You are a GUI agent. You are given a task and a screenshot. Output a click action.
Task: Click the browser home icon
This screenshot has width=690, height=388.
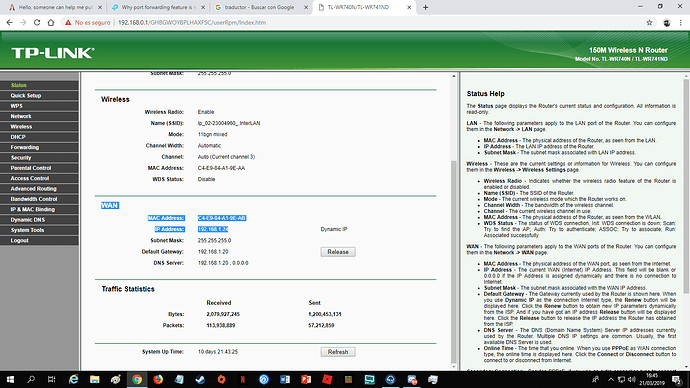51,22
